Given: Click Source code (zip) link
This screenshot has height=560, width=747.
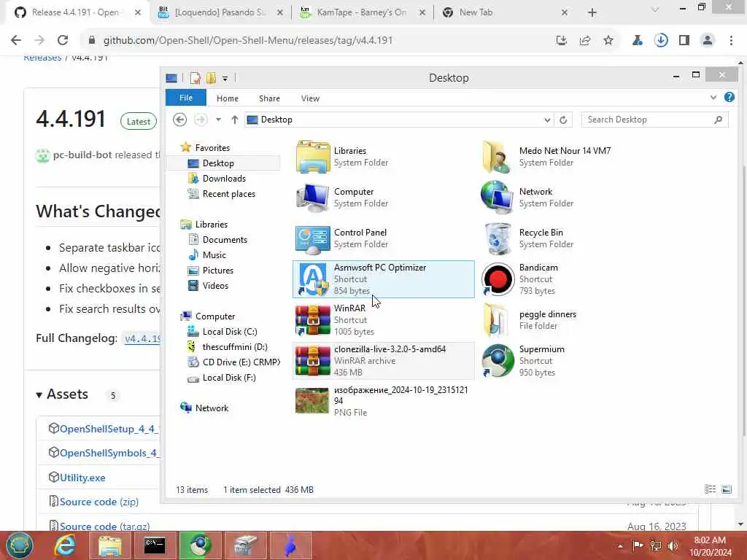Looking at the screenshot, I should tap(99, 502).
